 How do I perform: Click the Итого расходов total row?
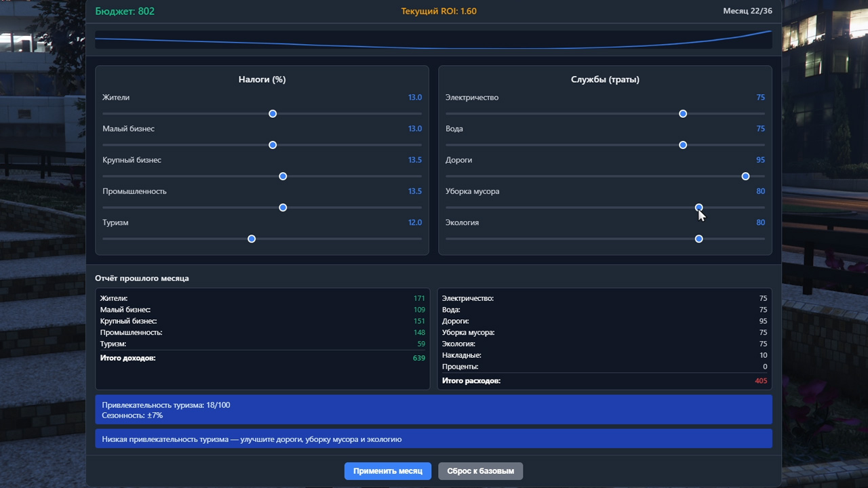point(604,381)
